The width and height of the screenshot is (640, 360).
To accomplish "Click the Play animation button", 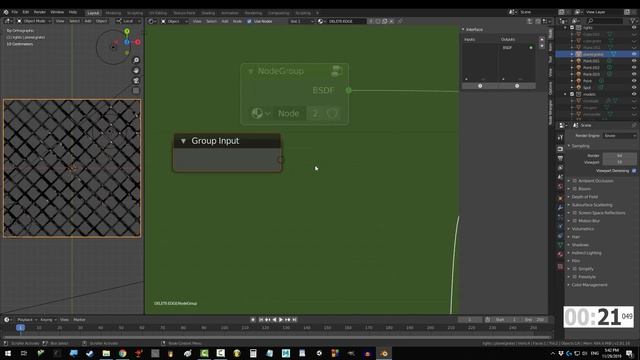I will click(281, 320).
